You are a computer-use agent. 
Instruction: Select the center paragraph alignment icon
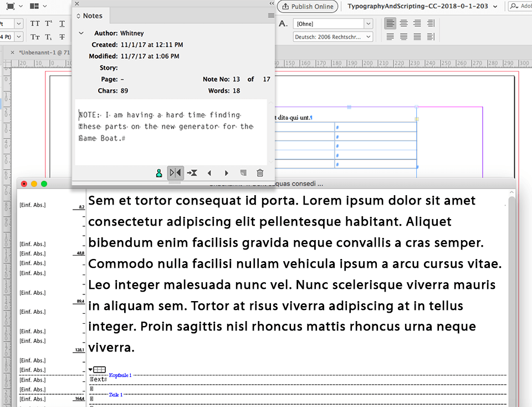403,23
